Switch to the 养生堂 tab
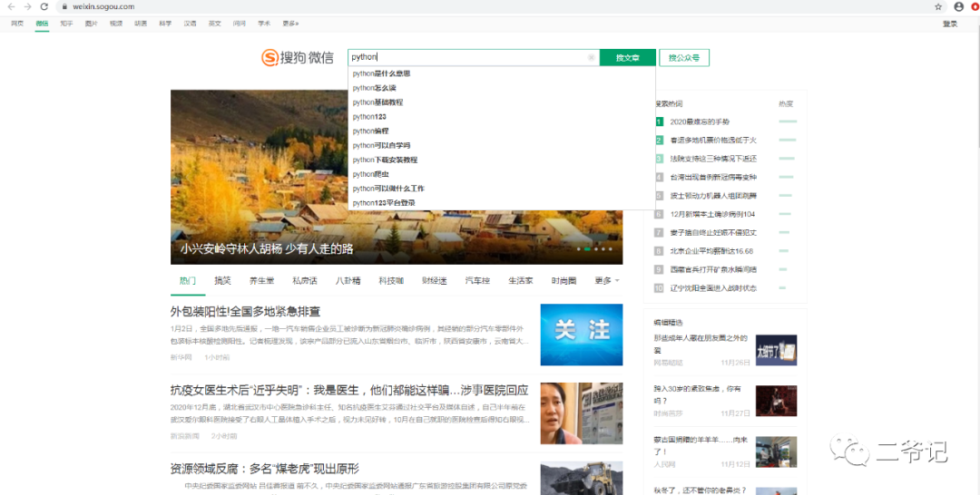Viewport: 980px width, 495px height. (262, 281)
